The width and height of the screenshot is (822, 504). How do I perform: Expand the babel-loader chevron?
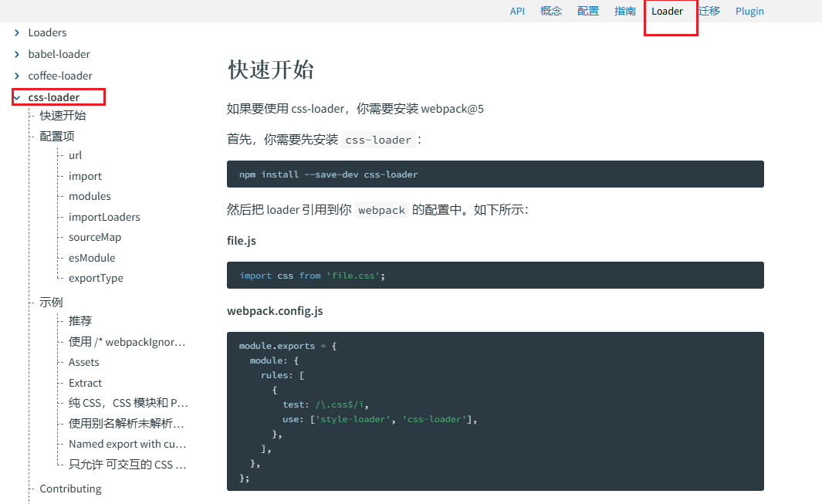17,54
